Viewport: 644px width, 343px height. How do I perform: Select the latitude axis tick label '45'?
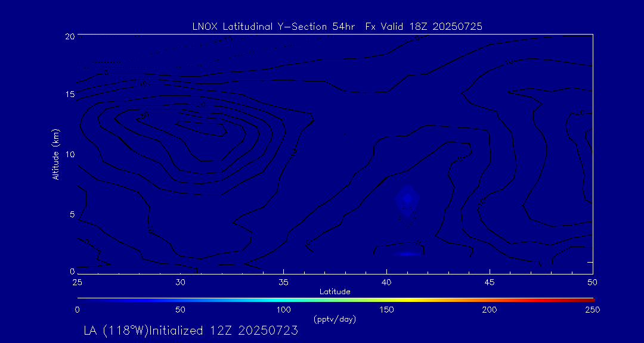click(x=490, y=281)
